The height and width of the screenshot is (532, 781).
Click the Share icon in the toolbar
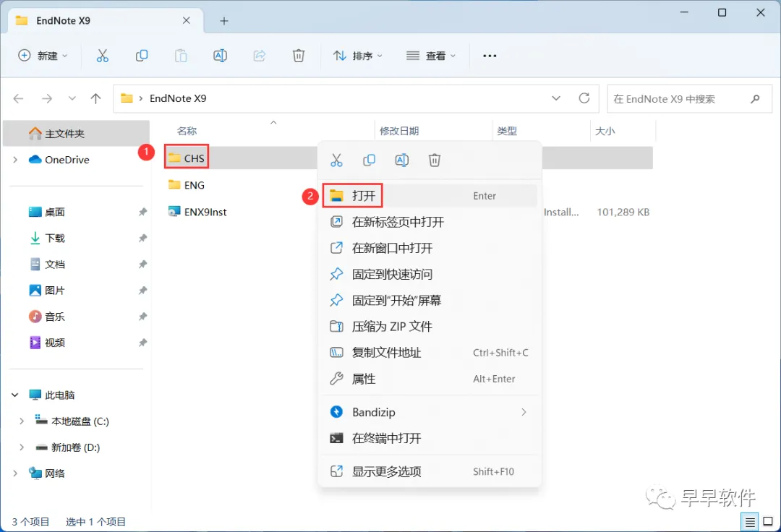pos(260,56)
